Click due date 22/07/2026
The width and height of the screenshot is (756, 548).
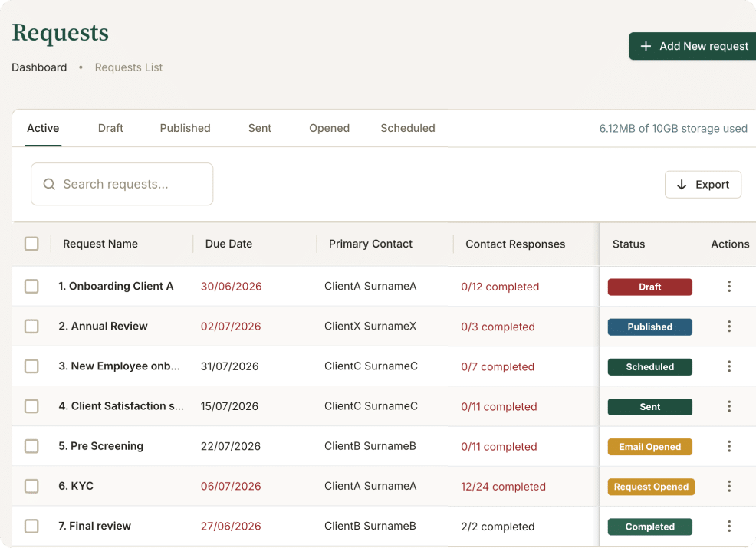click(231, 447)
